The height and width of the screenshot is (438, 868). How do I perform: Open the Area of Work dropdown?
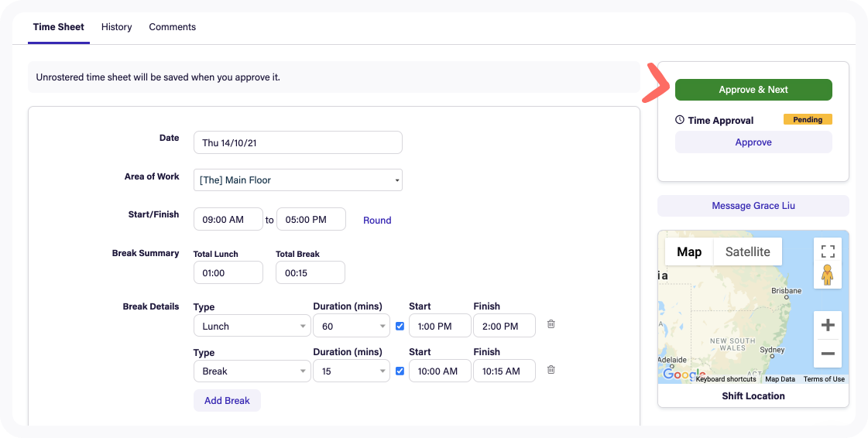pyautogui.click(x=297, y=180)
